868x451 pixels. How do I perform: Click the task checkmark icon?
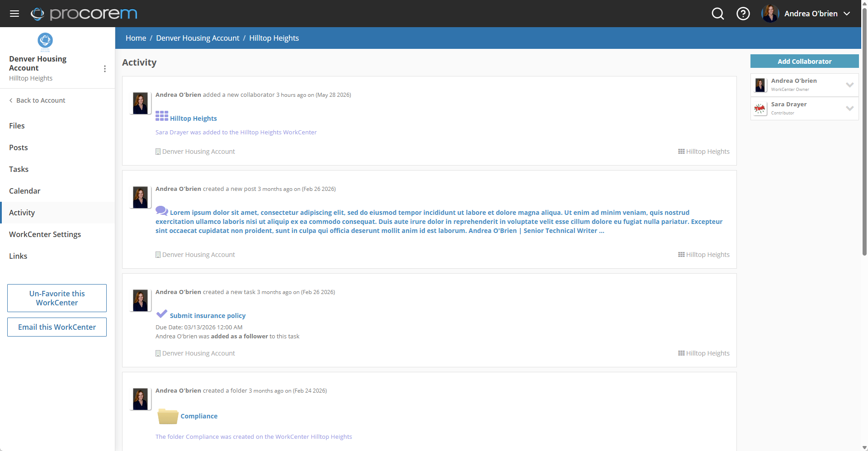coord(162,313)
